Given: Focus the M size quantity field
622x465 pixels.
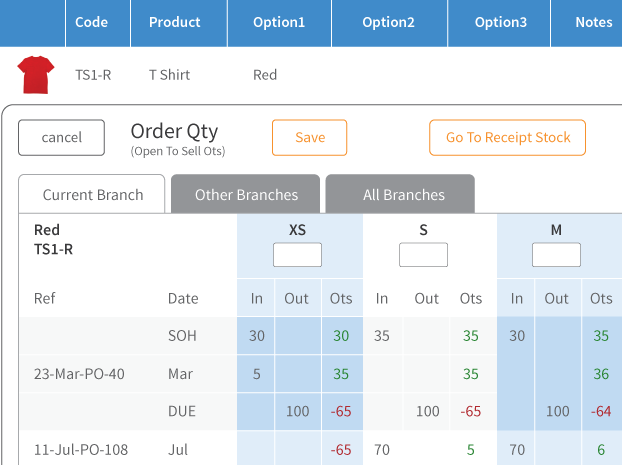Looking at the screenshot, I should [x=556, y=255].
